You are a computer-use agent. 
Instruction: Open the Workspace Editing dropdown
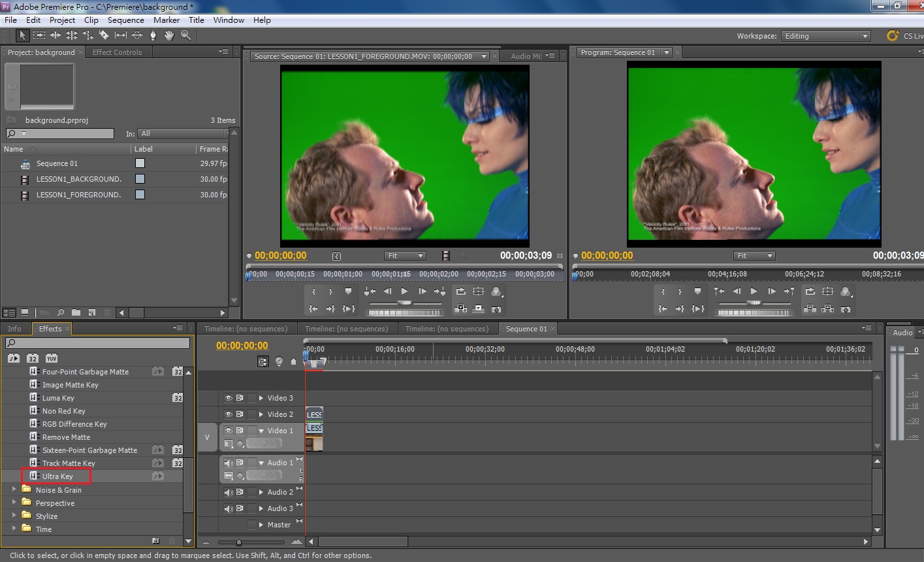826,36
